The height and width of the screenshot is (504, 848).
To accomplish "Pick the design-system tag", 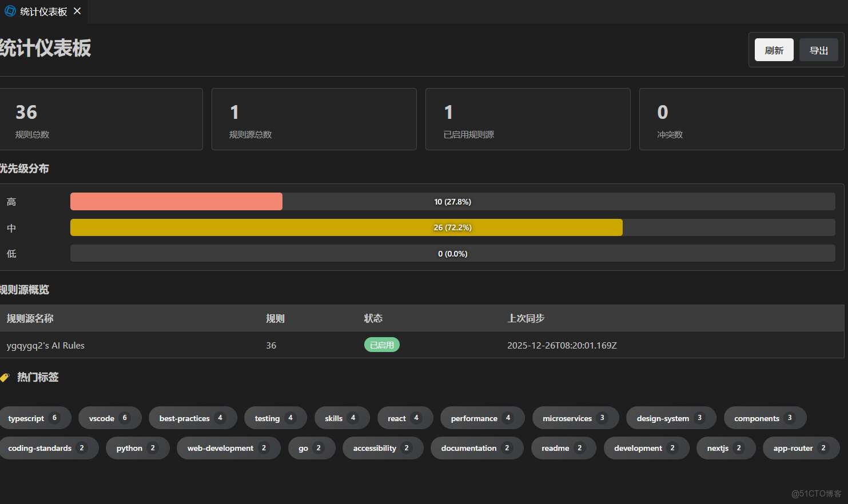I will tap(671, 418).
